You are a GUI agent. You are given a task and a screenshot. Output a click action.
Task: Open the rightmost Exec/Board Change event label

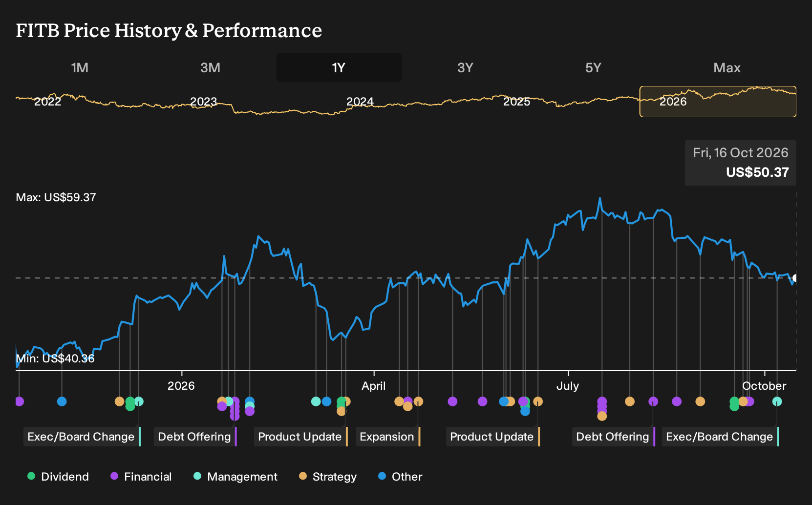(721, 437)
